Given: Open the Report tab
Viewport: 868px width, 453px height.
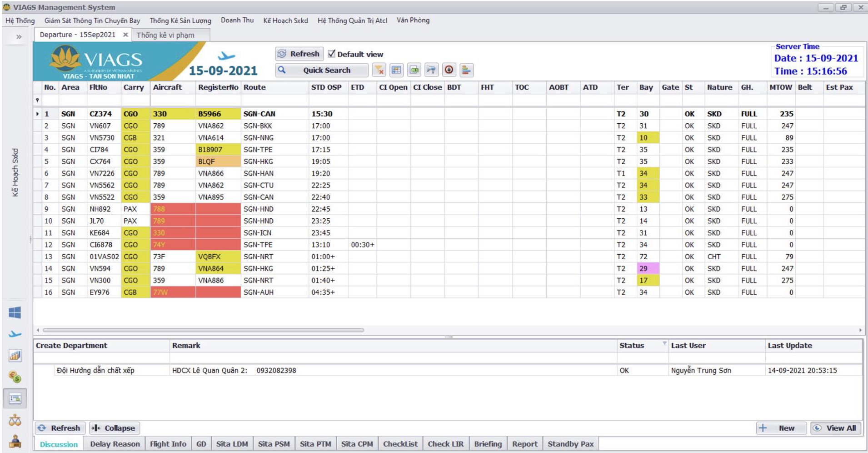Looking at the screenshot, I should (x=525, y=444).
